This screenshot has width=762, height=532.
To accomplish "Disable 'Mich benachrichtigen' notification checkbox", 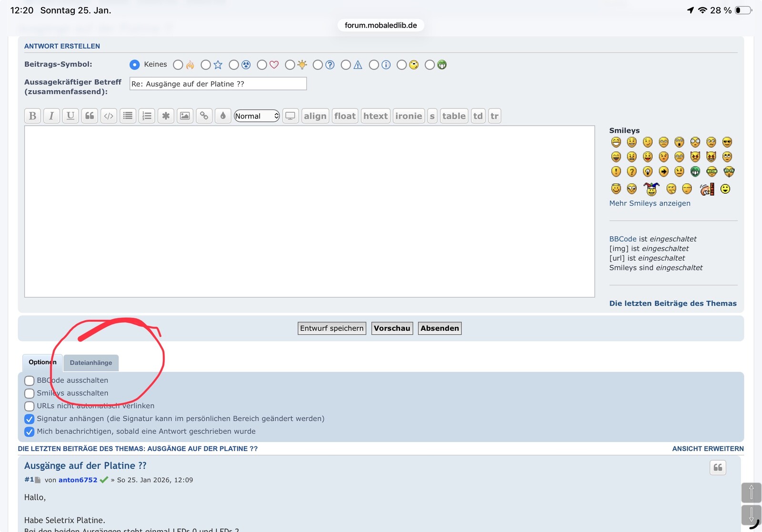I will coord(30,432).
